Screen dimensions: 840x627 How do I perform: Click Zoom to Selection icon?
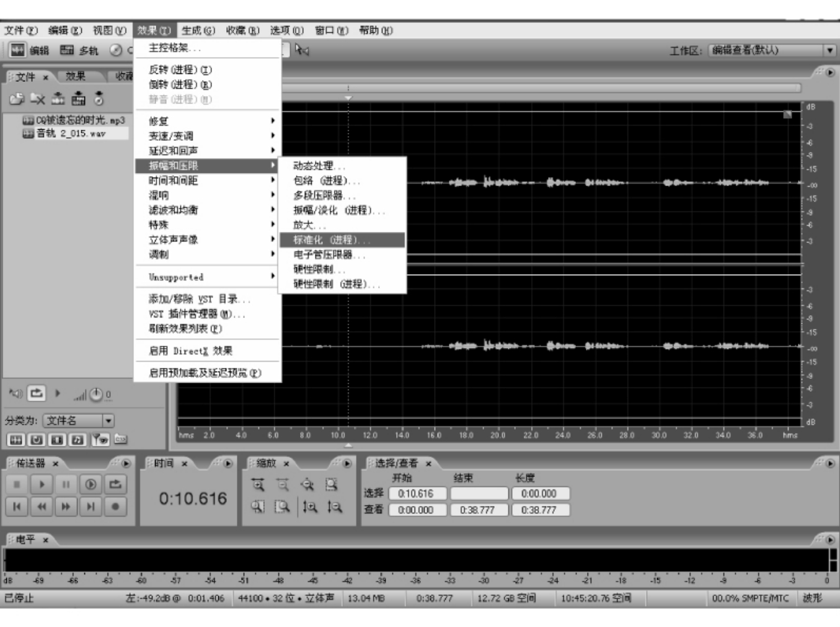[332, 484]
